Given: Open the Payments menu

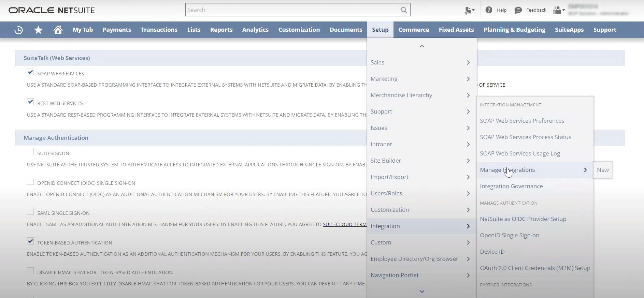Looking at the screenshot, I should [x=117, y=30].
